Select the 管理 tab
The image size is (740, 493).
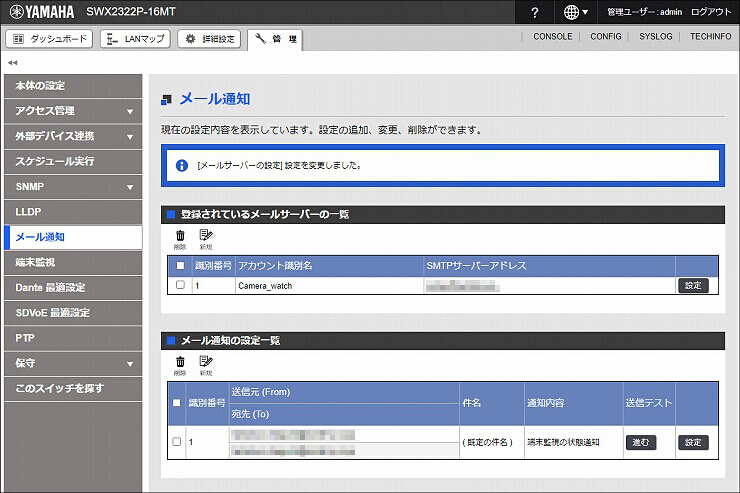coord(275,39)
